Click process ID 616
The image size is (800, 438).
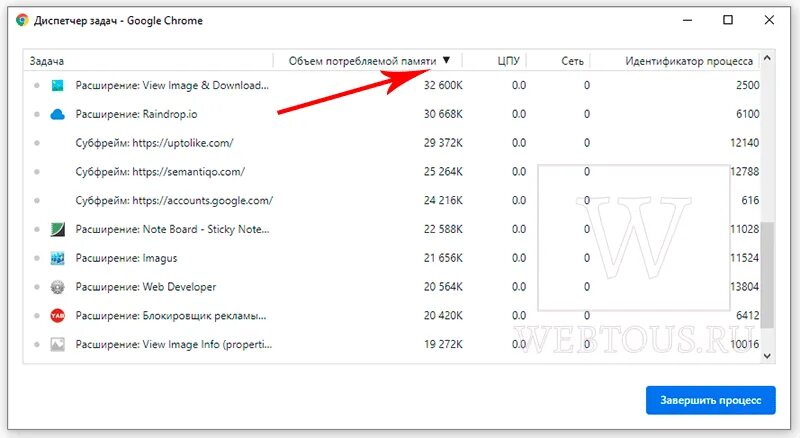coord(750,201)
